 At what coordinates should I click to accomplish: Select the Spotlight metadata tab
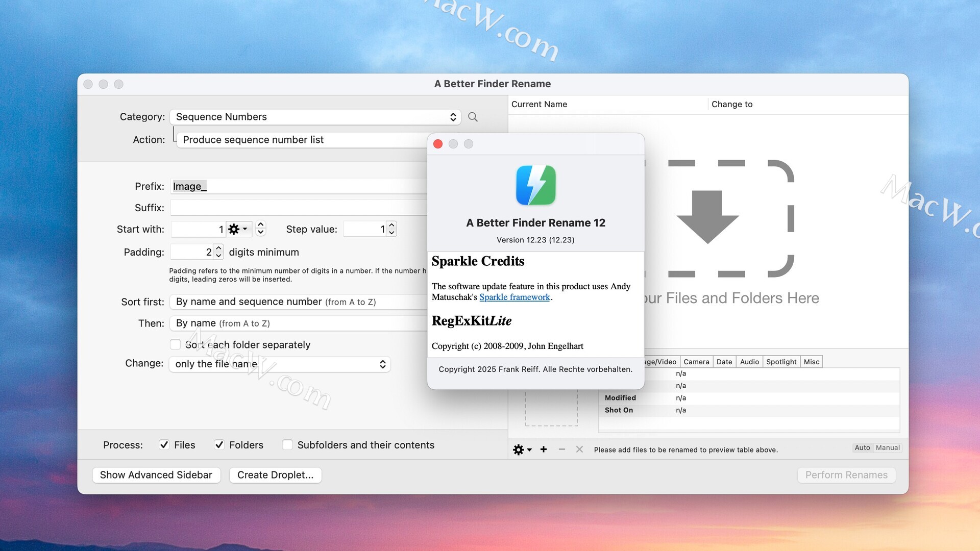pyautogui.click(x=781, y=362)
